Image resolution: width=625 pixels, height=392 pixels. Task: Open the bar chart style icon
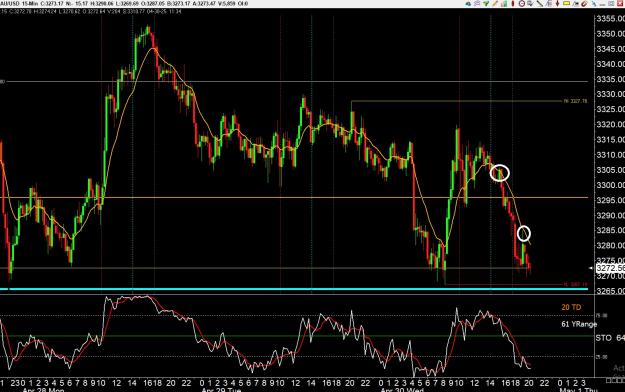click(504, 3)
